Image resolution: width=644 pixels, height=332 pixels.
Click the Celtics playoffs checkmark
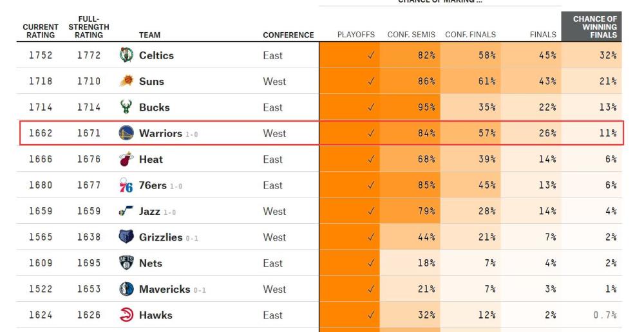370,55
